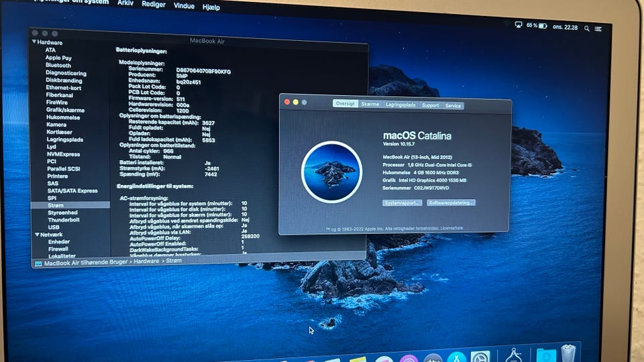644x362 pixels.
Task: Open the Licensaftale link
Action: (451, 228)
